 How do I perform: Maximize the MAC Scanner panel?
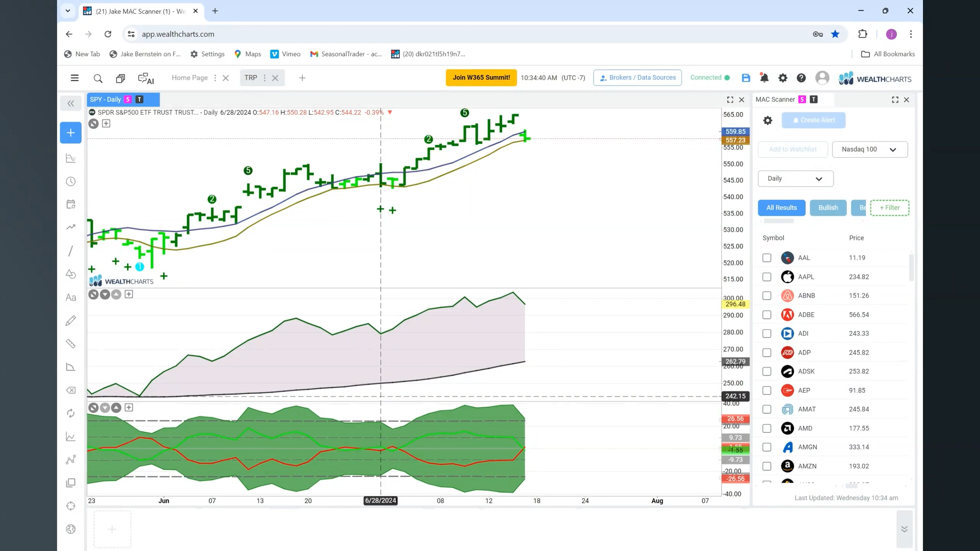click(895, 100)
